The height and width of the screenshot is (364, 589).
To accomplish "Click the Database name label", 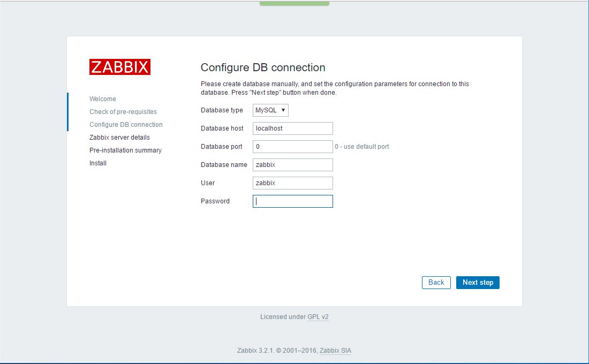I will click(x=224, y=165).
